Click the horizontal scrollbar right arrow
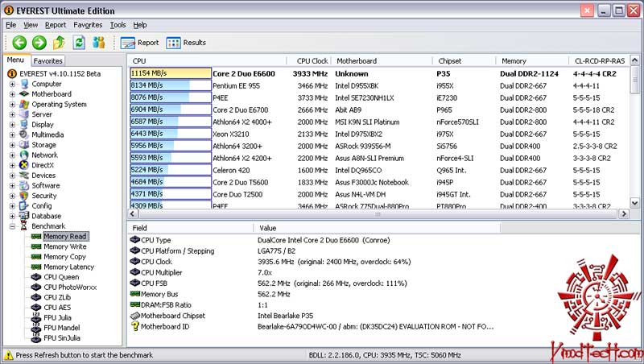This screenshot has height=364, width=644. [x=625, y=213]
